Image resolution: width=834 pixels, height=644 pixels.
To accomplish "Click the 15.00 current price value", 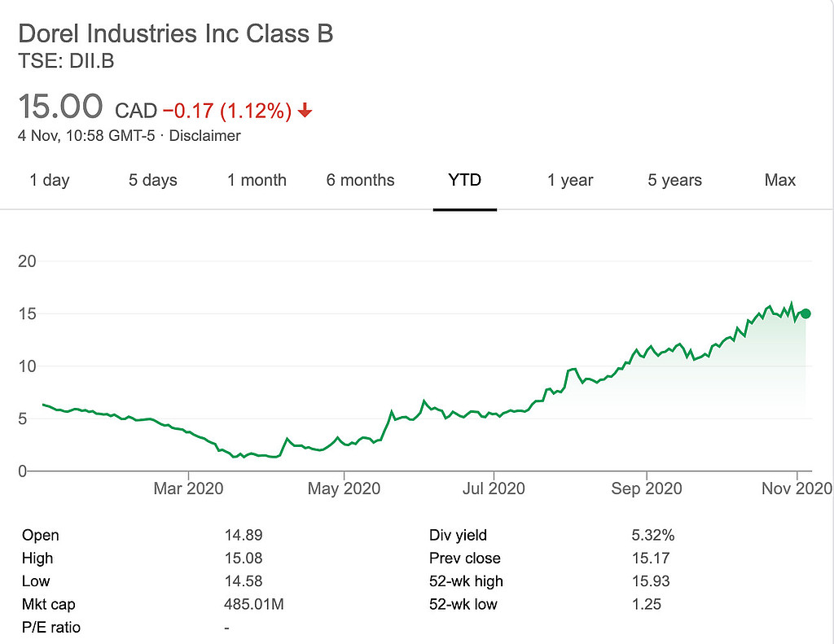I will point(60,107).
